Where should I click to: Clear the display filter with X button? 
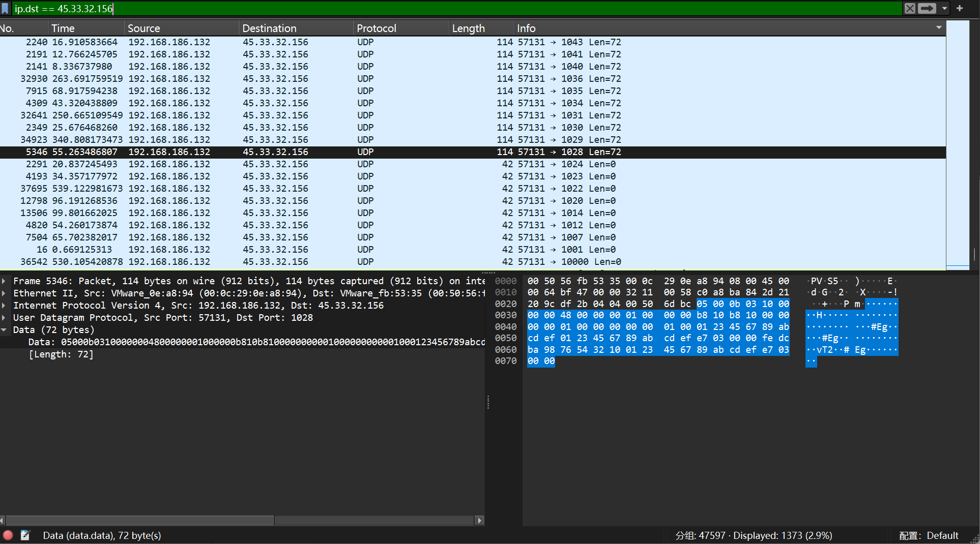click(910, 9)
